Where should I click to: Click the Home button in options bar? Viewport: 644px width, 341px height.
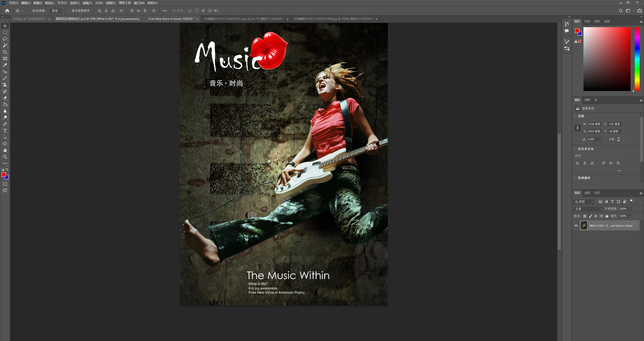pyautogui.click(x=7, y=11)
